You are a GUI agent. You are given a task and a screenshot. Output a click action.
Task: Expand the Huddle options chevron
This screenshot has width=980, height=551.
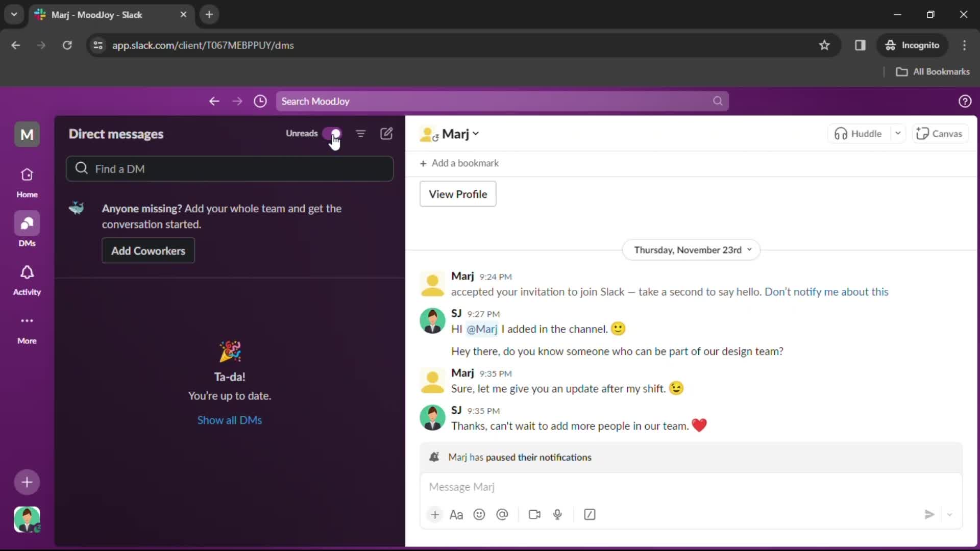pyautogui.click(x=897, y=133)
